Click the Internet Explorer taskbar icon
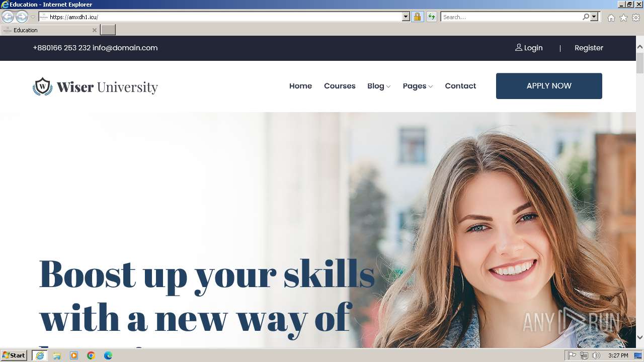The image size is (644, 362). pyautogui.click(x=40, y=355)
